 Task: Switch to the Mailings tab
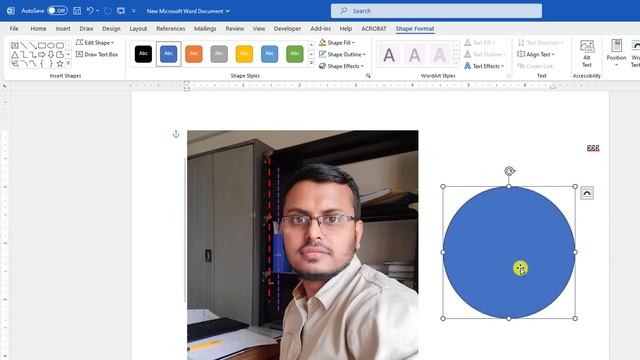[205, 29]
